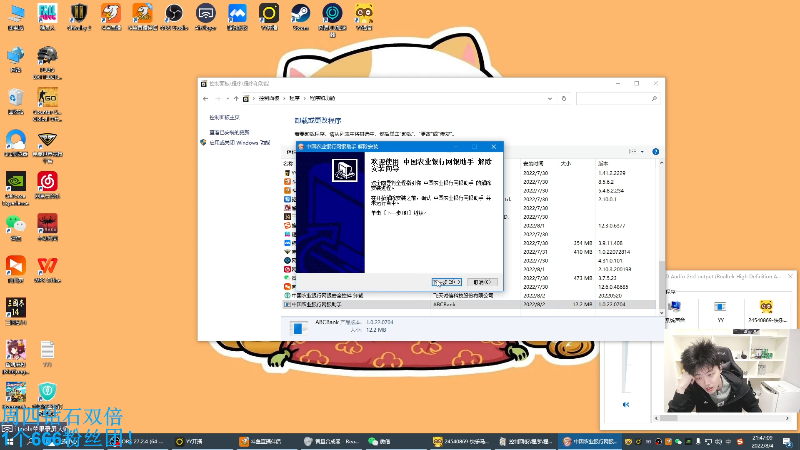
Task: Open the teal power-circle accelerator shortcut
Action: coord(332,19)
